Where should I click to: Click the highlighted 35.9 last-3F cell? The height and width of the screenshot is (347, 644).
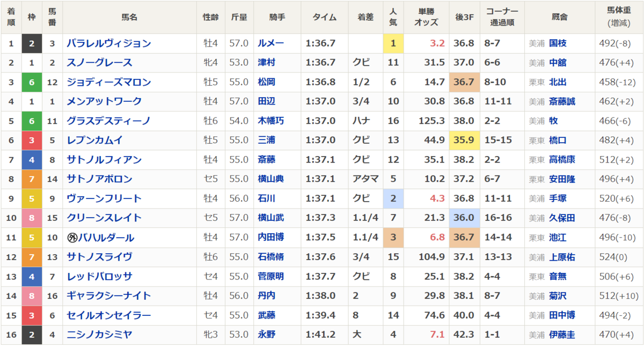[x=464, y=141]
